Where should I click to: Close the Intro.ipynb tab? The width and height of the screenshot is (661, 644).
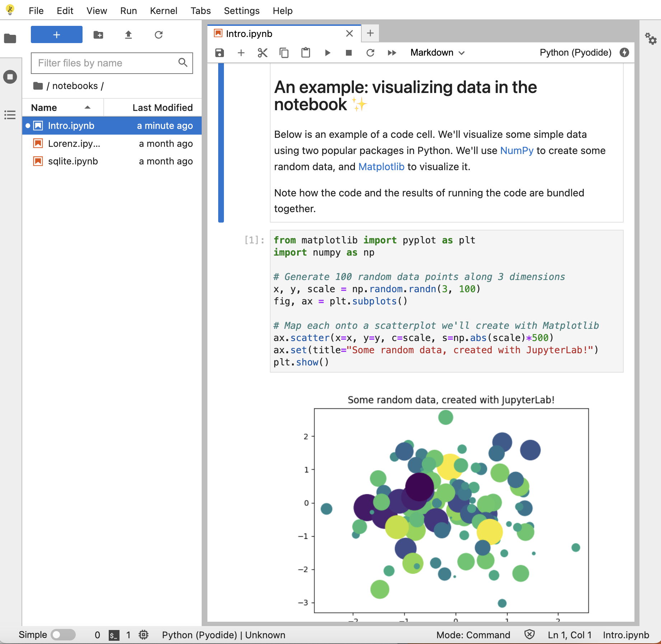tap(350, 34)
